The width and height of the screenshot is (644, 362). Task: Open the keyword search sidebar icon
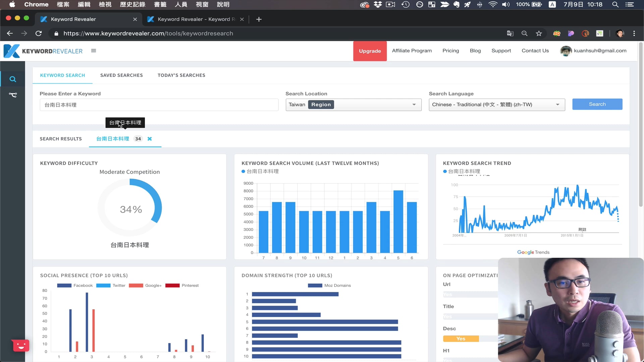13,79
